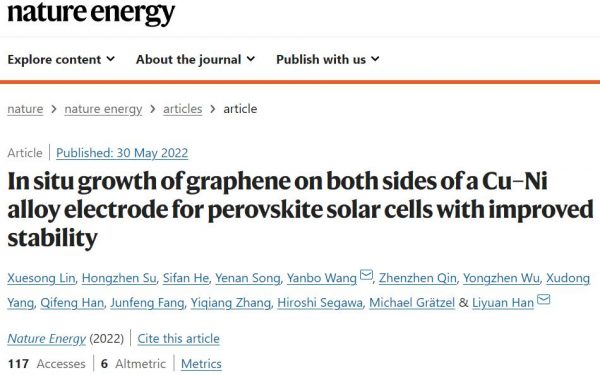Click envelope icon next to Liyuan Han
Screen dimensions: 600x375
point(543,299)
